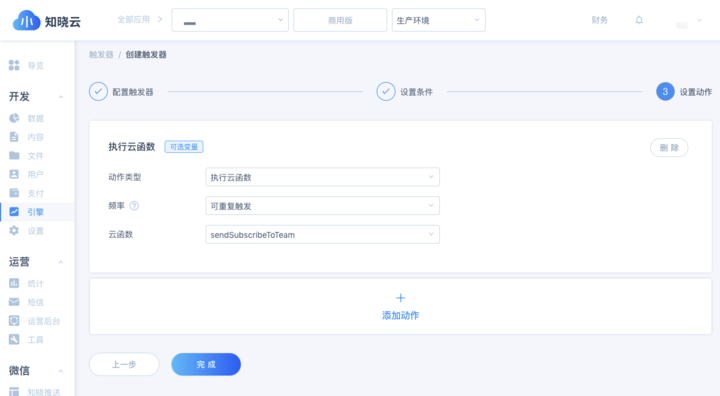The height and width of the screenshot is (396, 720).
Task: Click the help icon beside 频率
Action: 134,206
